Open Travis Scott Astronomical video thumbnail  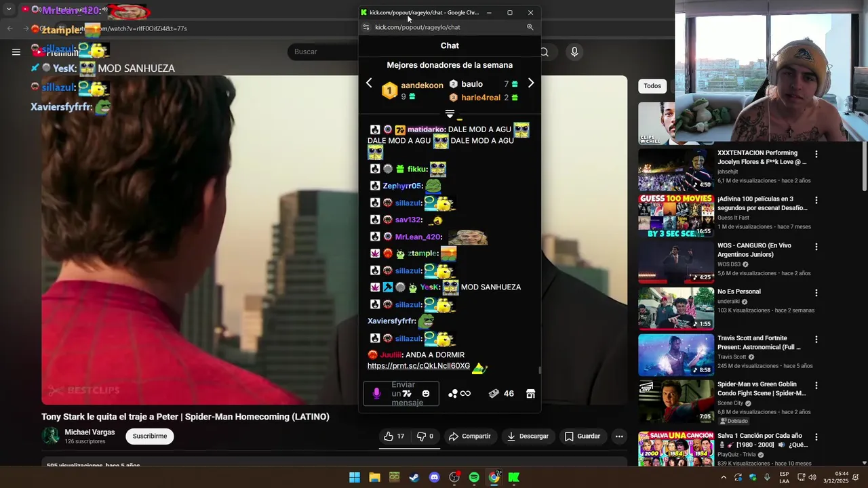click(676, 355)
